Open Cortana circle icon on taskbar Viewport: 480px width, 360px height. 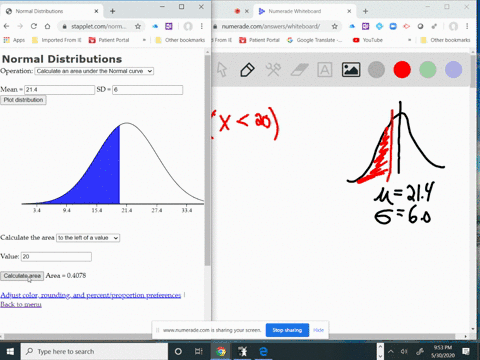[178, 351]
